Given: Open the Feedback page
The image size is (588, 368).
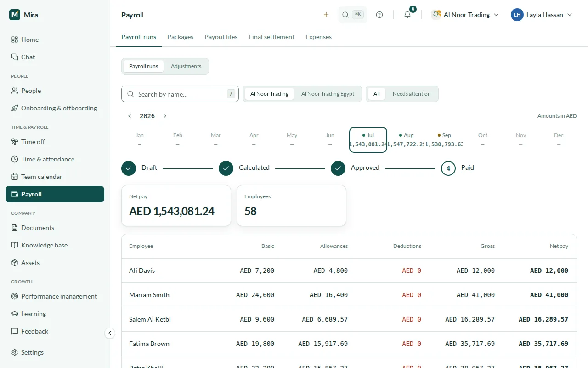Looking at the screenshot, I should [x=55, y=331].
